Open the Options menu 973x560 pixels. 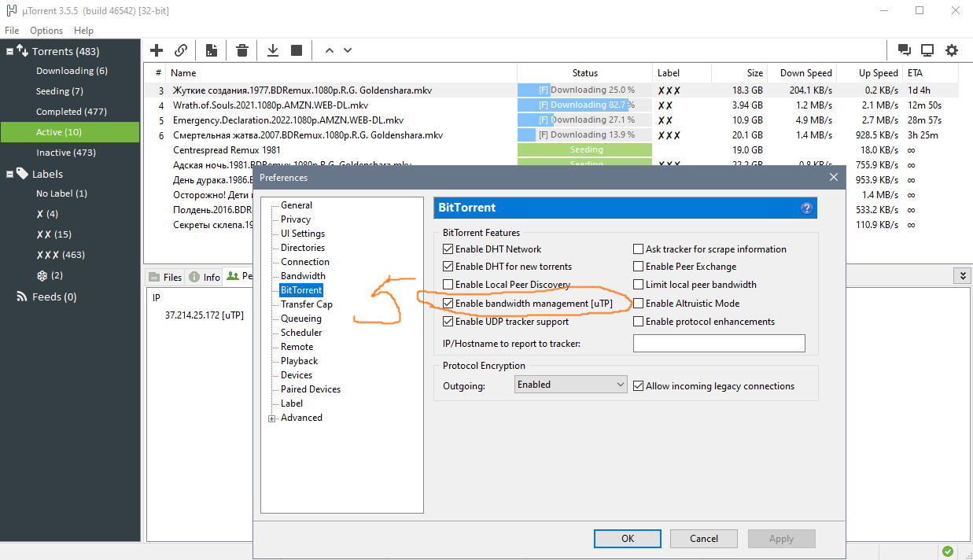46,31
